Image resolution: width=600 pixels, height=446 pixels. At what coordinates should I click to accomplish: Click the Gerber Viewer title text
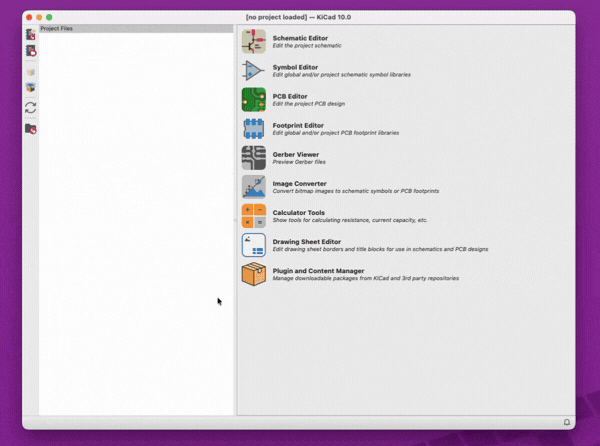(295, 154)
